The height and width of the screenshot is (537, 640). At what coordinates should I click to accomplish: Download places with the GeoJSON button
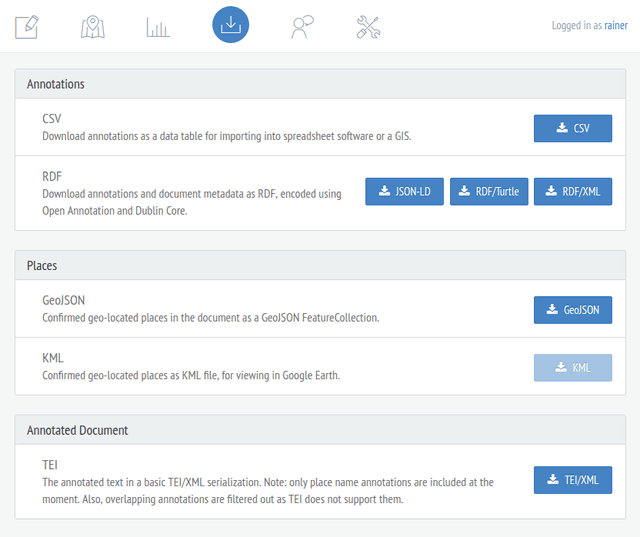click(573, 310)
